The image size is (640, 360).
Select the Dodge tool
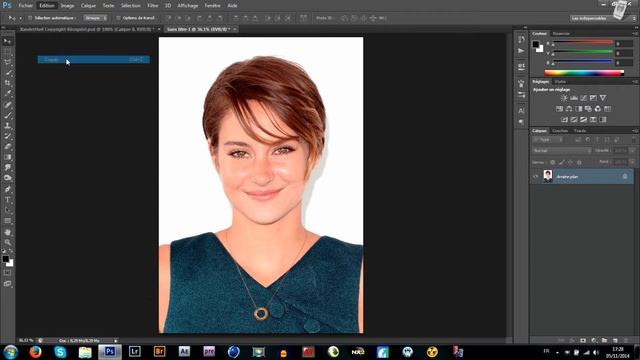7,178
